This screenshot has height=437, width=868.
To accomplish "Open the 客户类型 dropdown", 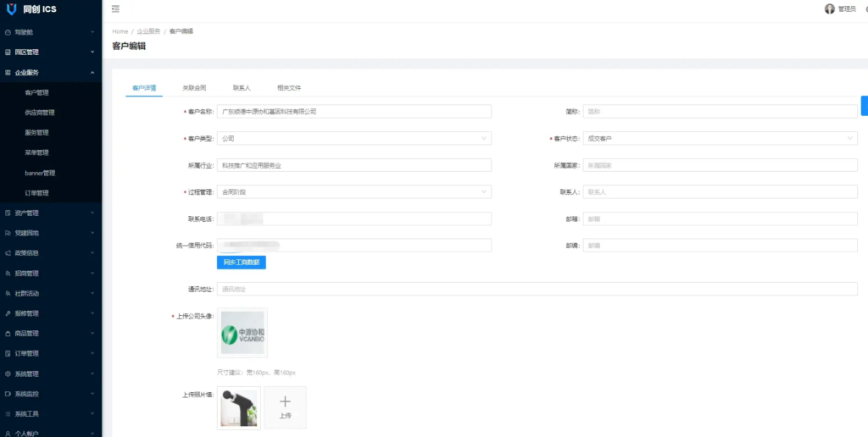I will pyautogui.click(x=353, y=138).
